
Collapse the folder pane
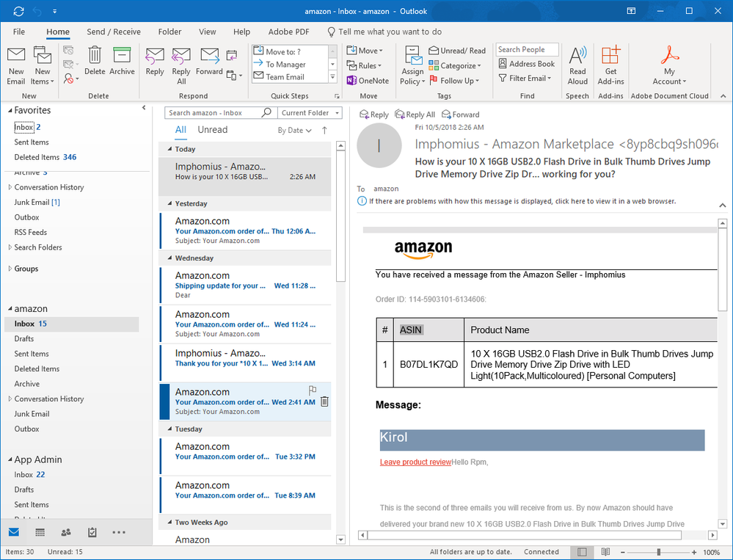(x=144, y=108)
